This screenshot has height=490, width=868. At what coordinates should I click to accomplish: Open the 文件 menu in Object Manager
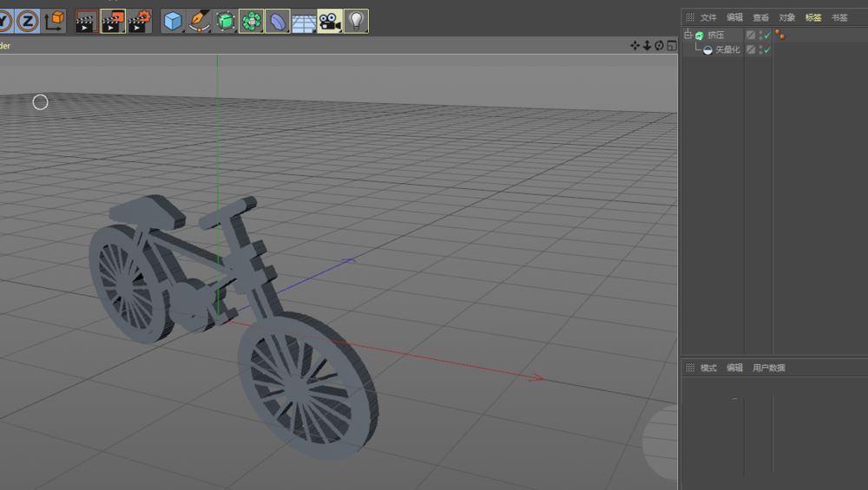click(x=709, y=17)
